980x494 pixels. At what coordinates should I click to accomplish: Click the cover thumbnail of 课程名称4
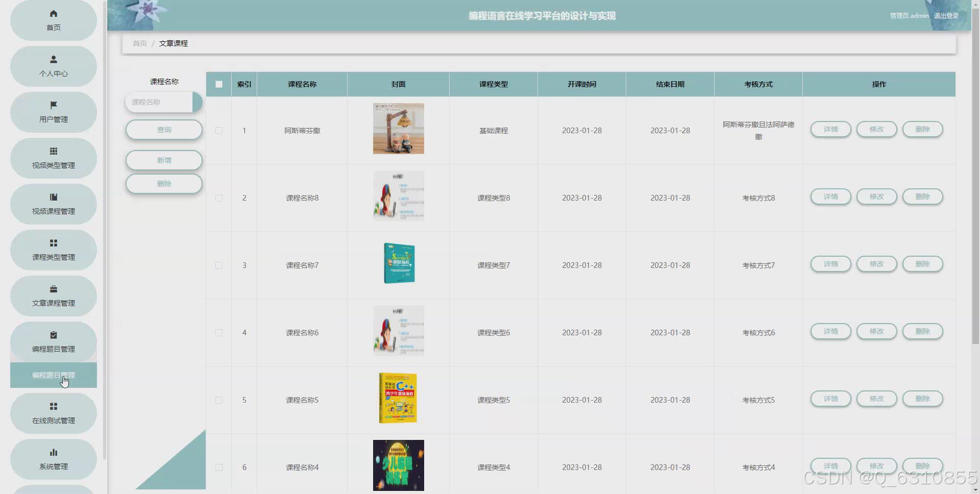click(399, 465)
